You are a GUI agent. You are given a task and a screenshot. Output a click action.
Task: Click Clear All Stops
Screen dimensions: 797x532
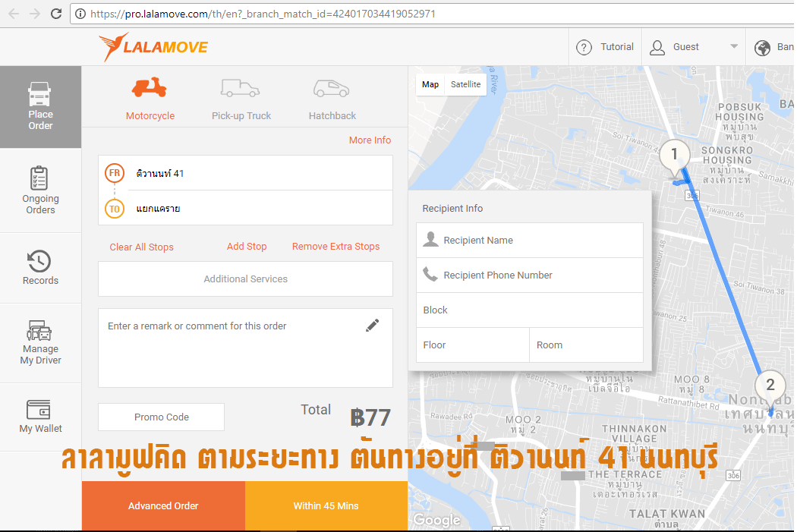click(x=141, y=247)
